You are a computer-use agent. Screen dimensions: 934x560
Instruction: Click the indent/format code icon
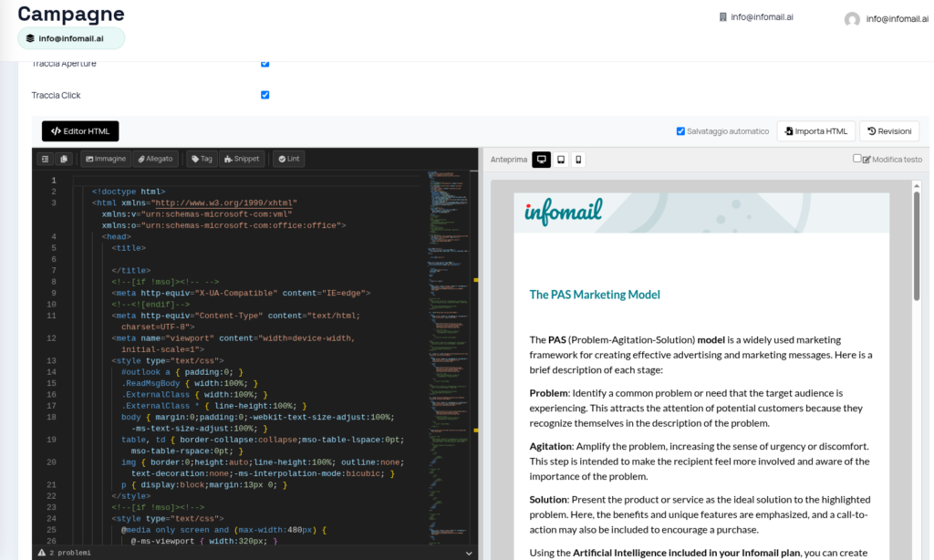[46, 159]
